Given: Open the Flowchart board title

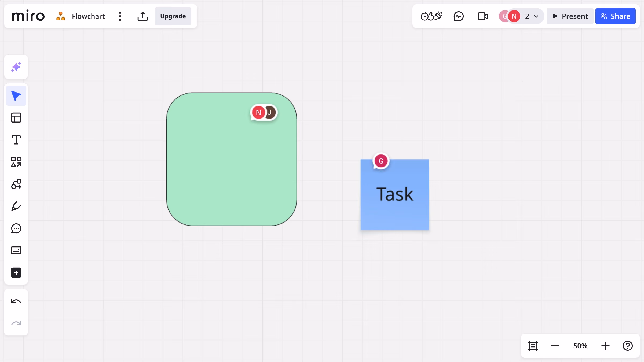Looking at the screenshot, I should [x=88, y=16].
